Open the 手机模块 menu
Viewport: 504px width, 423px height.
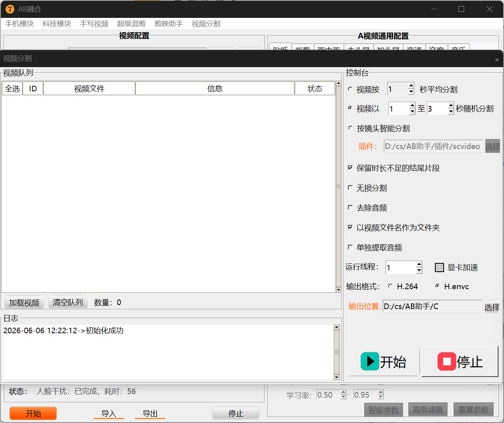[19, 24]
